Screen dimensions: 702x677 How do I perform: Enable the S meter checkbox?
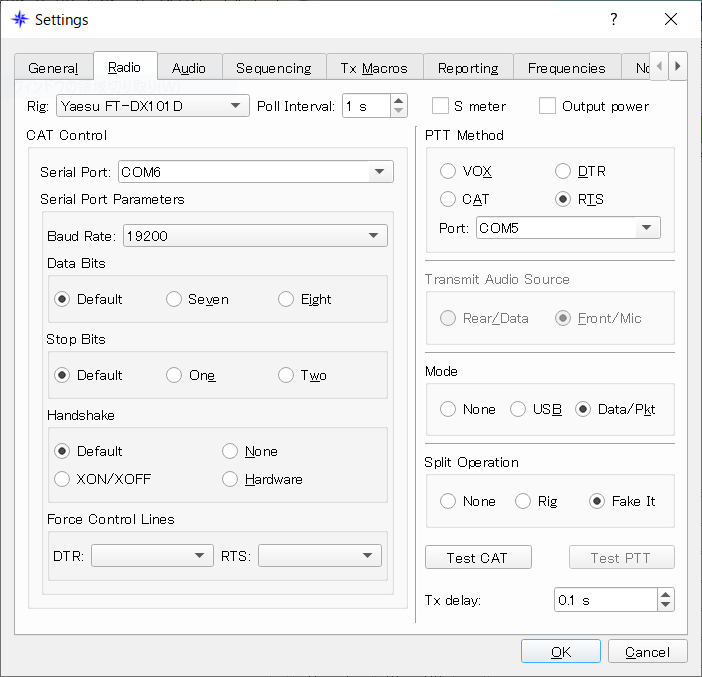tap(441, 106)
